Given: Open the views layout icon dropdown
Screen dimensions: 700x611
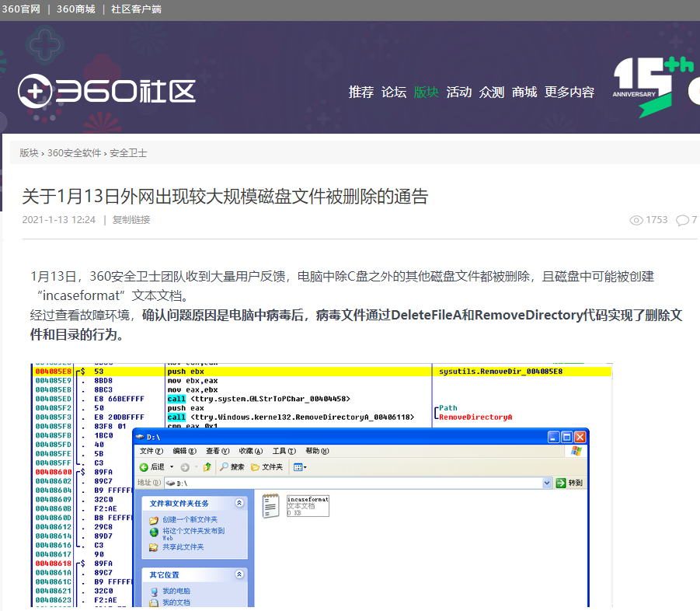Looking at the screenshot, I should coord(300,467).
